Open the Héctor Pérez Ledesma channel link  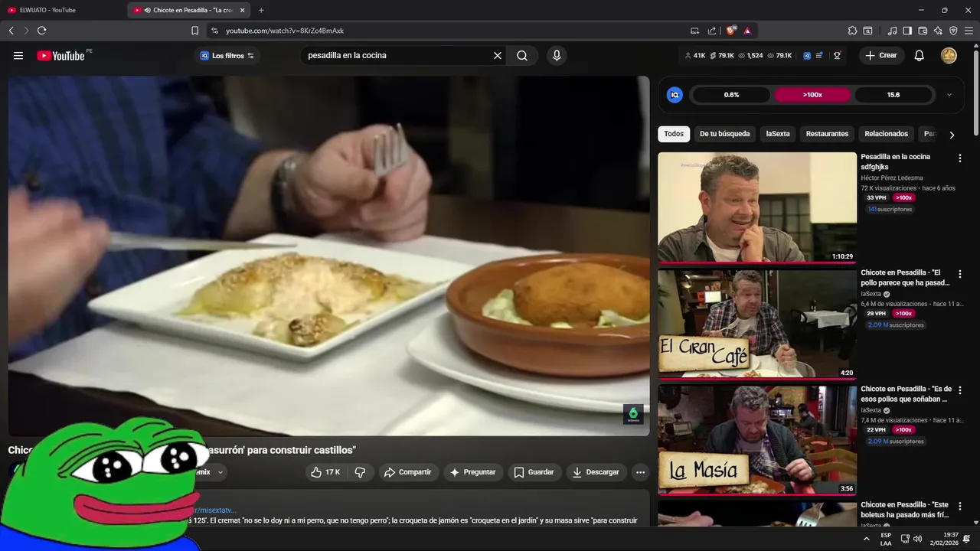tap(891, 178)
